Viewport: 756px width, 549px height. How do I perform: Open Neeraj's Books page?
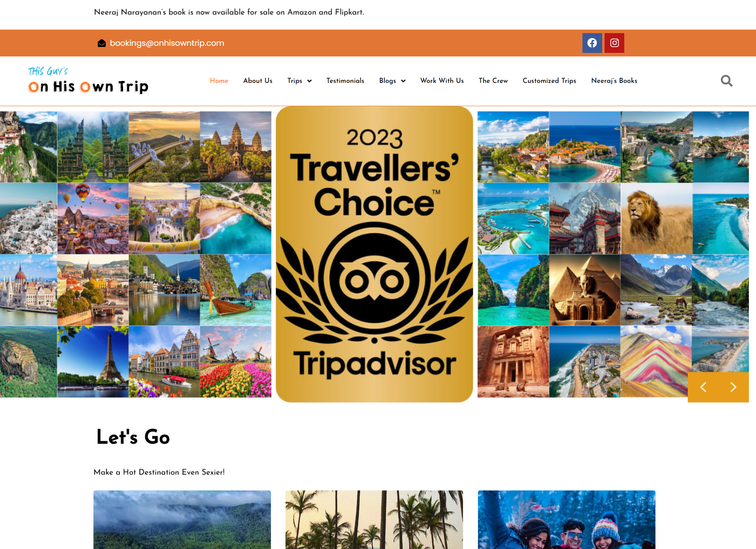(614, 81)
